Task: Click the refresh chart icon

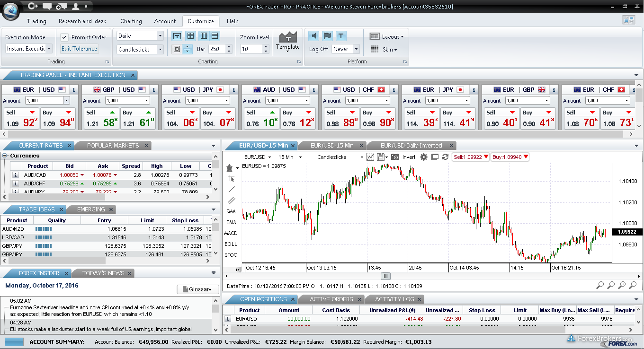Action: 445,157
